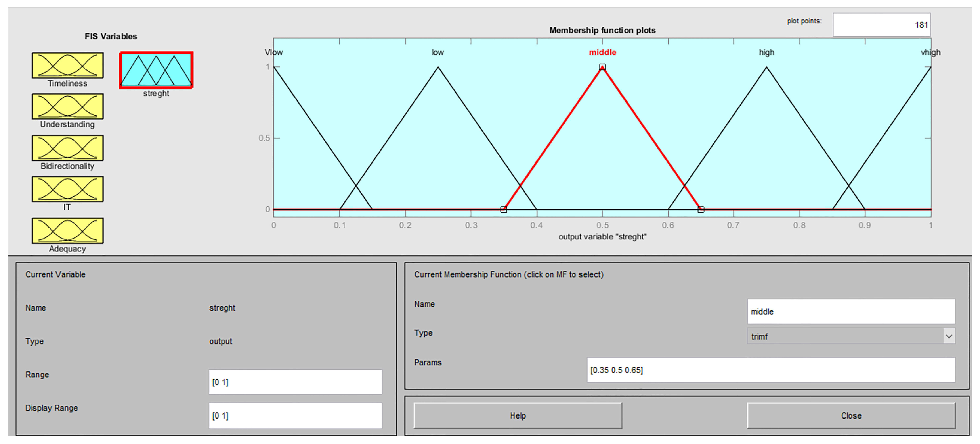Click the peak handle of the middle function
Viewport: 980px width, 444px height.
click(602, 67)
